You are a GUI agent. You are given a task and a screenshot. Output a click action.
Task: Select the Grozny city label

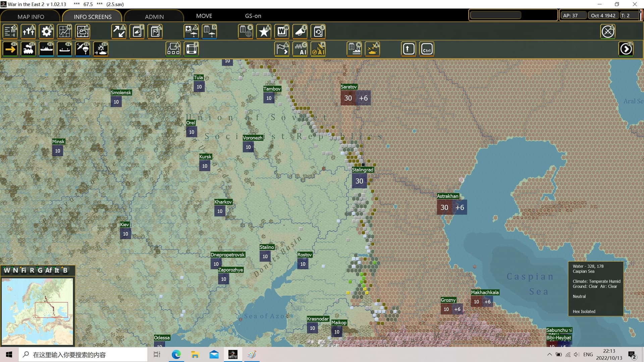pyautogui.click(x=448, y=300)
